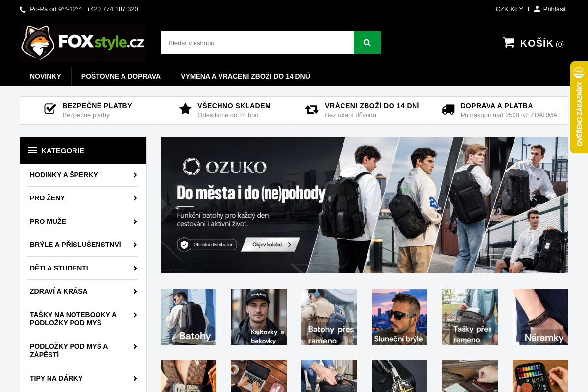Click the shield Oficiální distributor badge
The height and width of the screenshot is (392, 588).
click(207, 244)
